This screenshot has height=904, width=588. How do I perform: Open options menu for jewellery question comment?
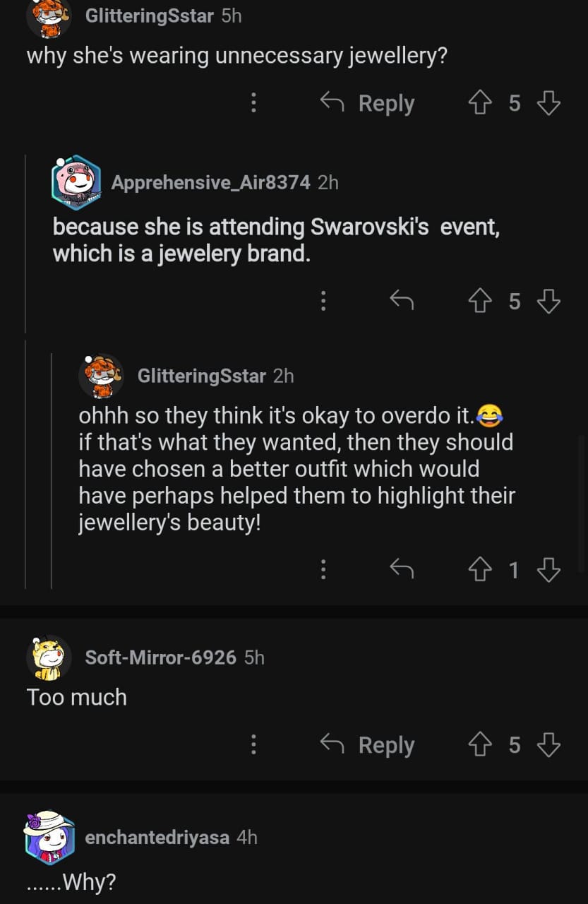(253, 104)
